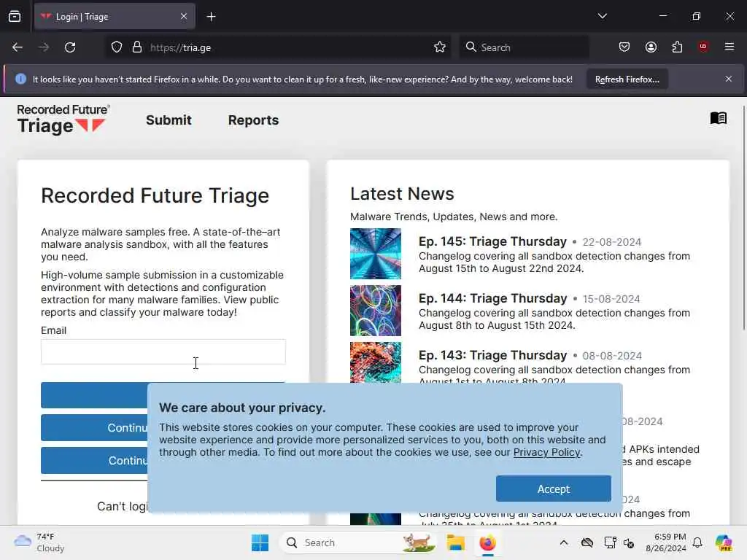Go back to the previous page
The image size is (747, 560).
[x=18, y=47]
